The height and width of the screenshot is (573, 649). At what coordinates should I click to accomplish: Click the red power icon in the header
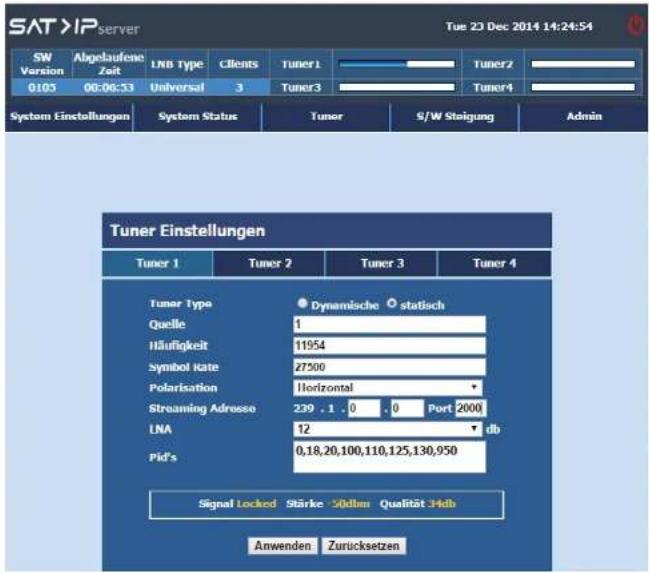click(x=636, y=26)
